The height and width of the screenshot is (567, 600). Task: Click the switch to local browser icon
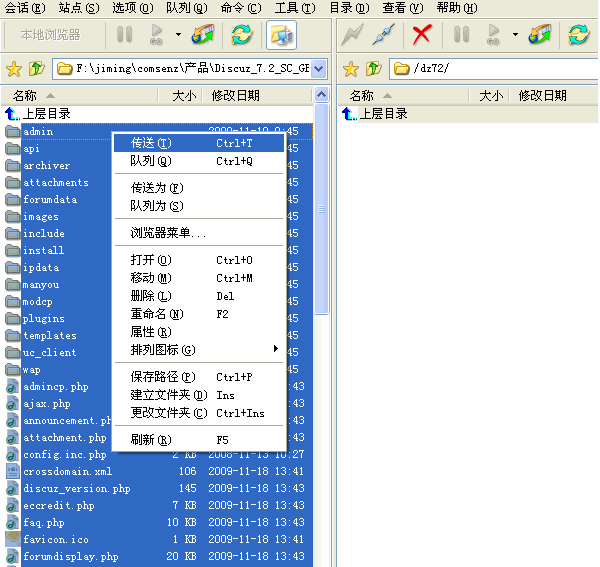281,35
